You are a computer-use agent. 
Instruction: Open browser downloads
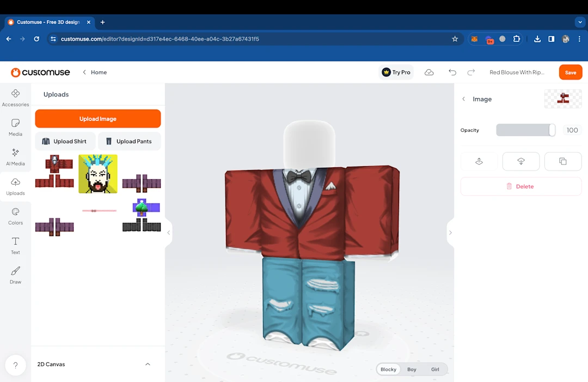(537, 39)
